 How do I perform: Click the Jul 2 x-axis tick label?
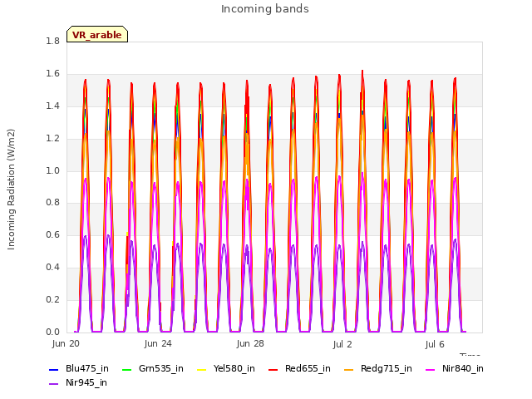(x=342, y=344)
